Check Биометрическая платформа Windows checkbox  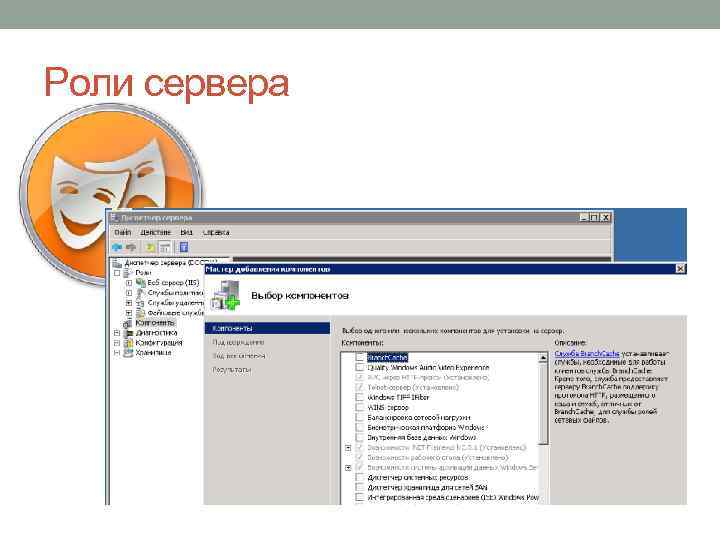pos(360,428)
